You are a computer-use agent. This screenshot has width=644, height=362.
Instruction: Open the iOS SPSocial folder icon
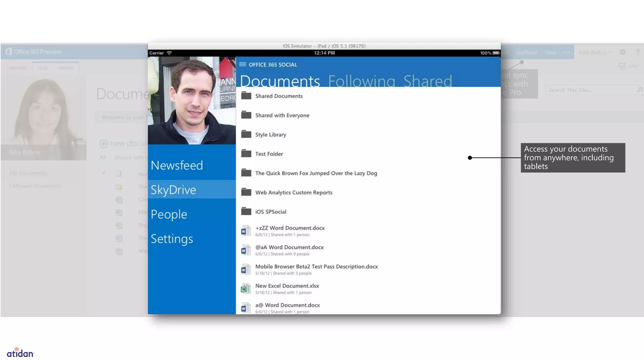[x=246, y=211]
